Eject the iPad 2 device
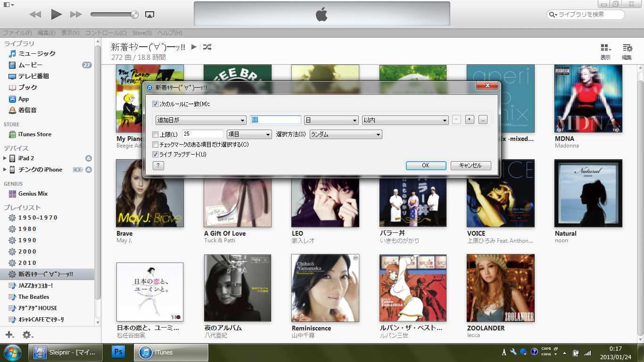This screenshot has width=644, height=362. pyautogui.click(x=89, y=158)
